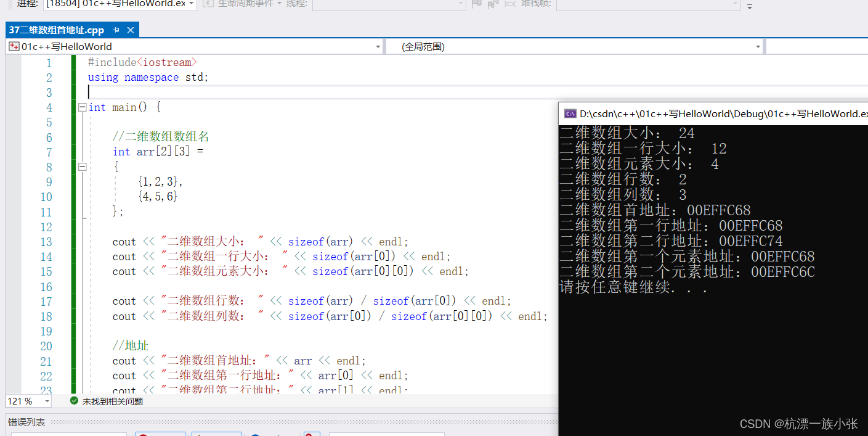Click the 错误列表 panel title
The width and height of the screenshot is (868, 436).
point(26,422)
